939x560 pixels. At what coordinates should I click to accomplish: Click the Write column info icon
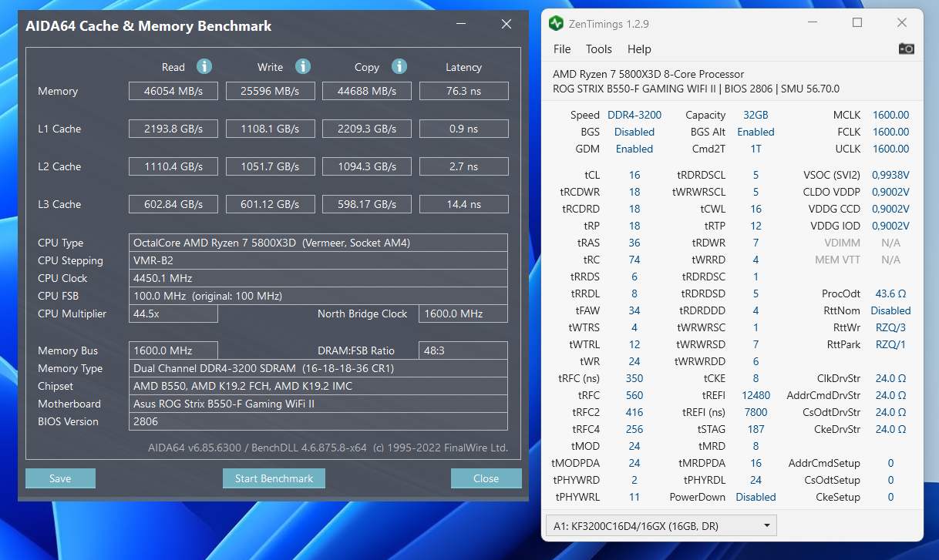(303, 66)
